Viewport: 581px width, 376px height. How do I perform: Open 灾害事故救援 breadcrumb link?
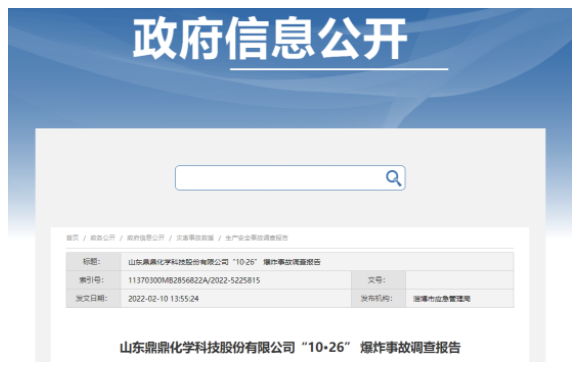[195, 238]
